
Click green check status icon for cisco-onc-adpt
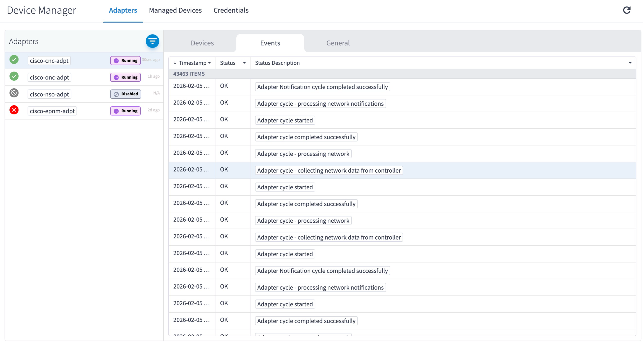[x=14, y=76]
